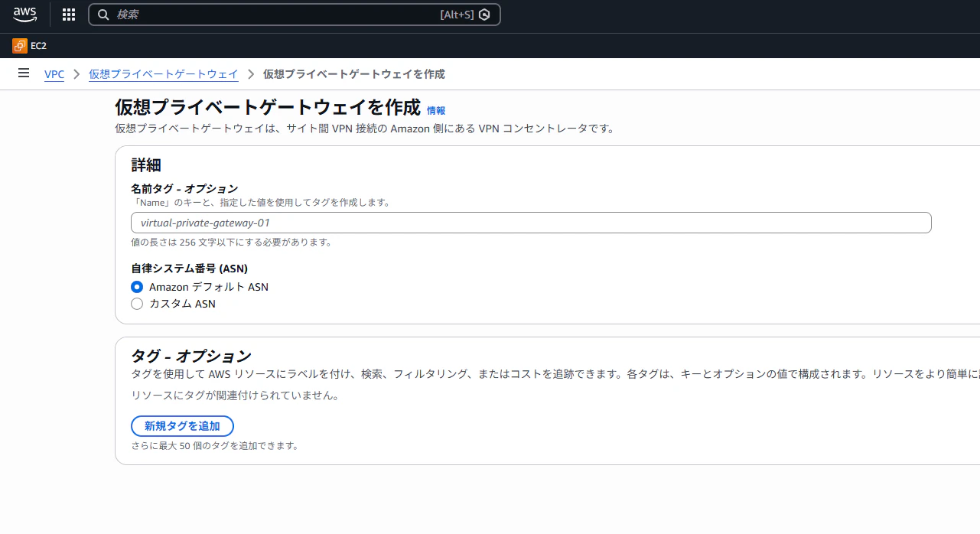Click the orange EC2 service icon

pyautogui.click(x=20, y=46)
